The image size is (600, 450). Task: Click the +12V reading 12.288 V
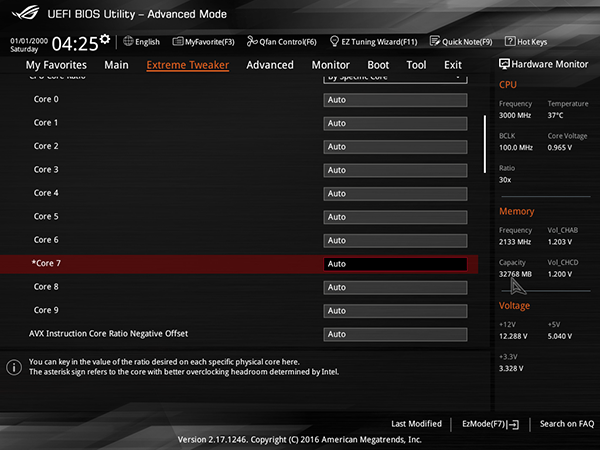click(513, 336)
